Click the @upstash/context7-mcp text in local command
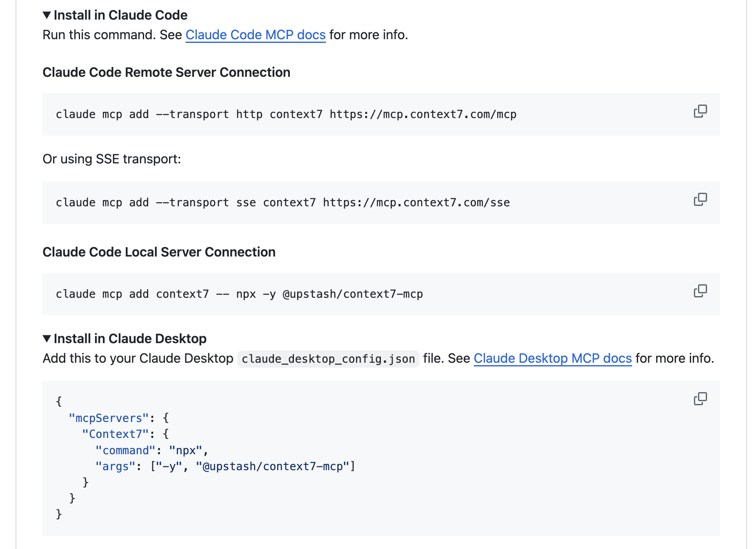The height and width of the screenshot is (549, 756). 353,294
